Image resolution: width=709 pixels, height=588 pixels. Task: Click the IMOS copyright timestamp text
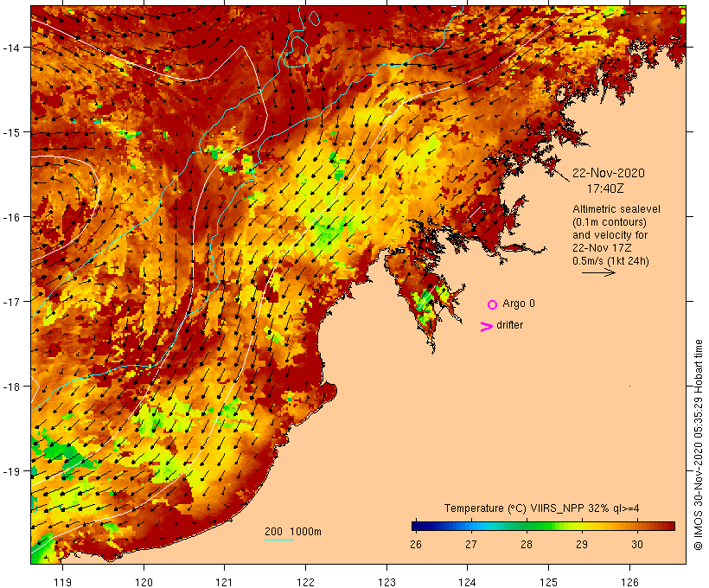(x=698, y=444)
